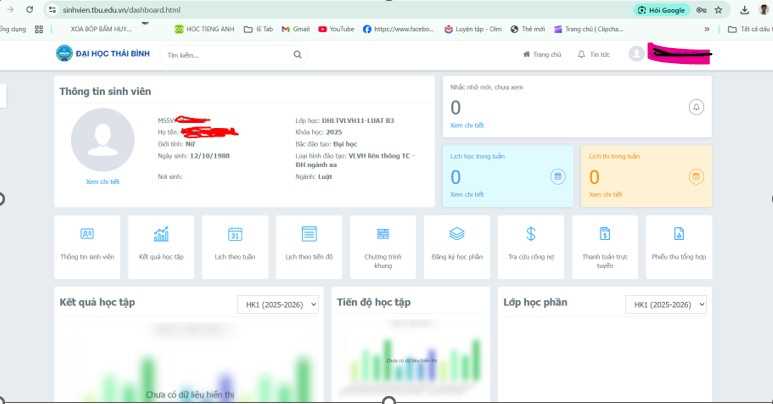Open Thanh toán trực tuyến icon
This screenshot has width=773, height=404.
point(605,234)
